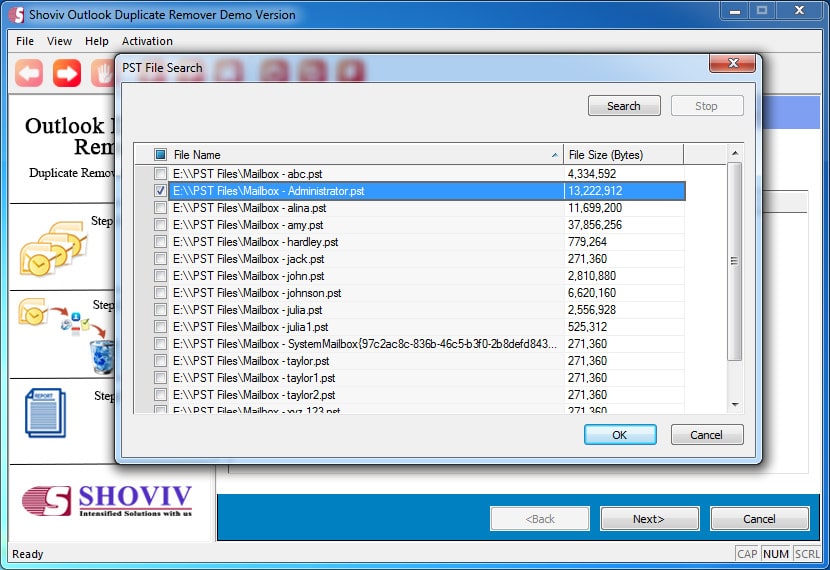Click the File Size (Bytes) column header
Viewport: 830px width, 570px height.
click(x=624, y=155)
